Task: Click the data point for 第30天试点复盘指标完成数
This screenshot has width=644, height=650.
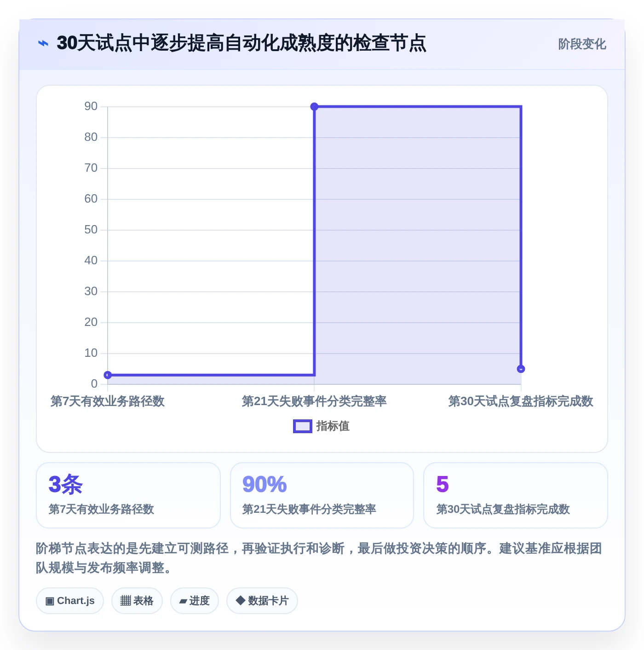Action: 521,369
